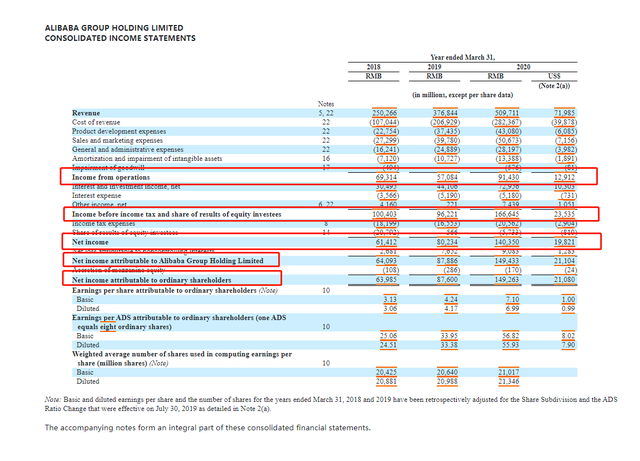Viewport: 640px width, 461px height.
Task: Click diluted earnings per share value 6.99
Action: pyautogui.click(x=512, y=308)
